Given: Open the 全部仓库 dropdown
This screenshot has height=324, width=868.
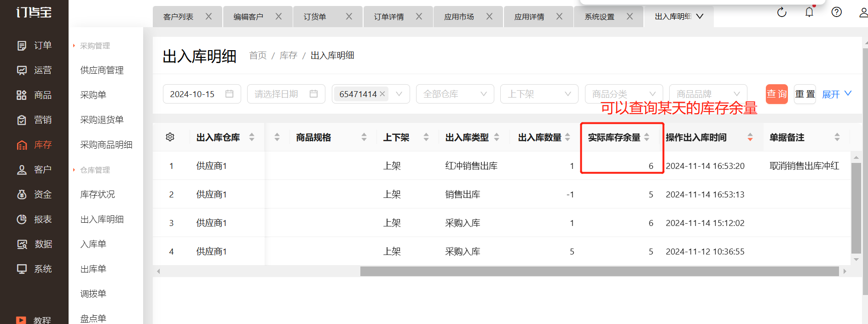Looking at the screenshot, I should coord(455,94).
